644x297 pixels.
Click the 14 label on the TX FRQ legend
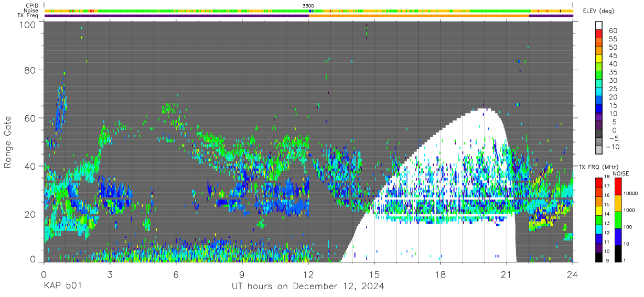pyautogui.click(x=607, y=214)
